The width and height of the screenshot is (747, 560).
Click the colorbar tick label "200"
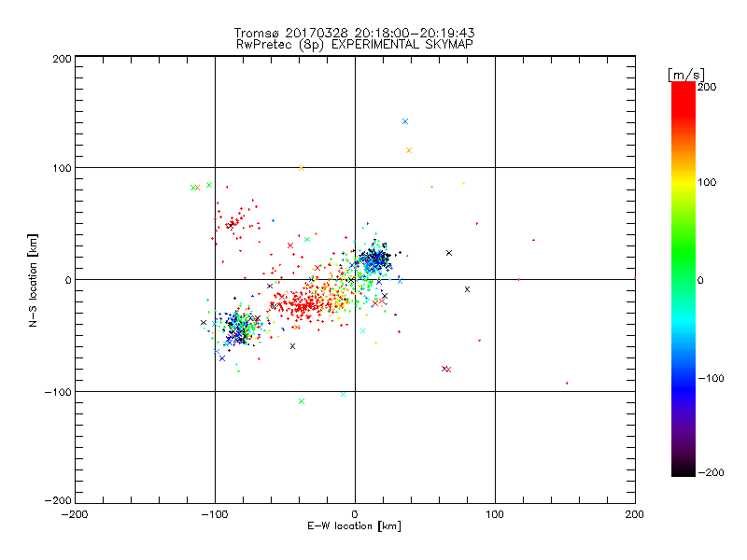707,87
